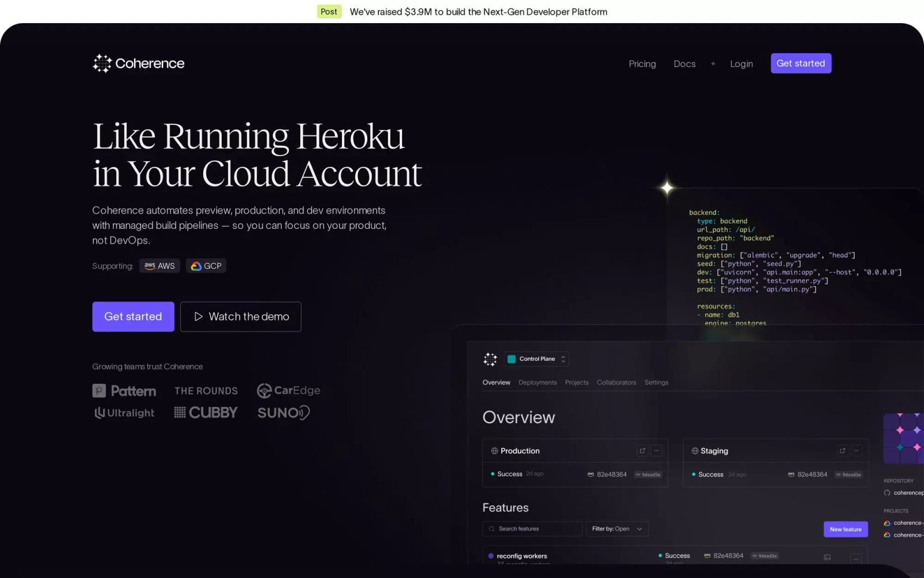
Task: Click the Production commit hash 9dsad3e badge
Action: coord(648,475)
